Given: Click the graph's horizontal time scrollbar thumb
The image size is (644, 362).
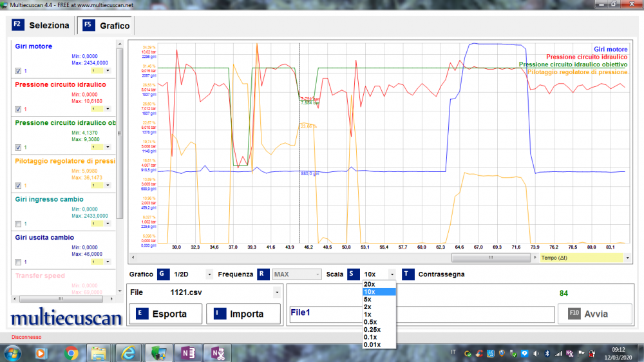Looking at the screenshot, I should point(491,258).
